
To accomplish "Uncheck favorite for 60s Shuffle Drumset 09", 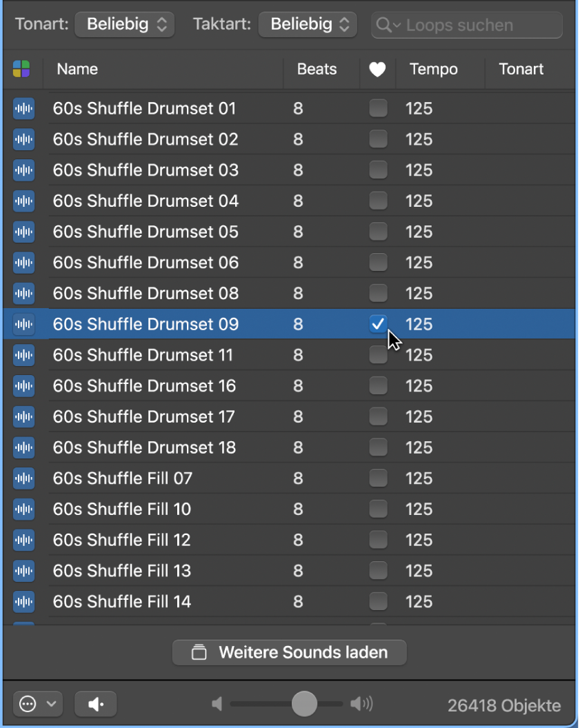I will (378, 324).
